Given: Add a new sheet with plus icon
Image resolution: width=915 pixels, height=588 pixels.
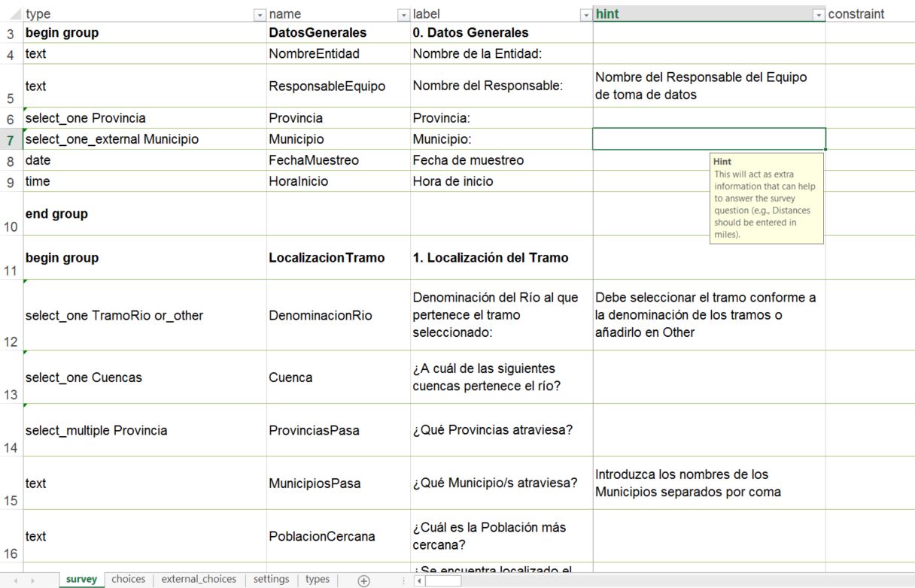Looking at the screenshot, I should coord(364,580).
